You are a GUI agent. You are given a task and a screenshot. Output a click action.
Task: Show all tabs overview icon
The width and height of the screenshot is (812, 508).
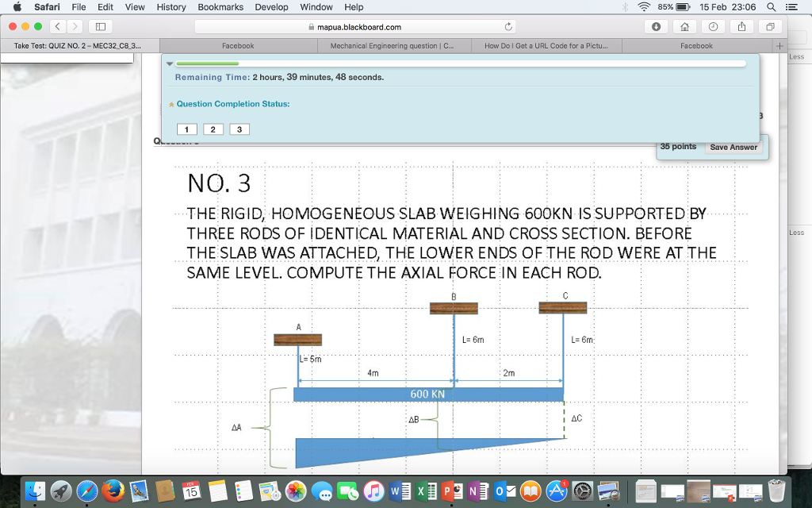[768, 27]
